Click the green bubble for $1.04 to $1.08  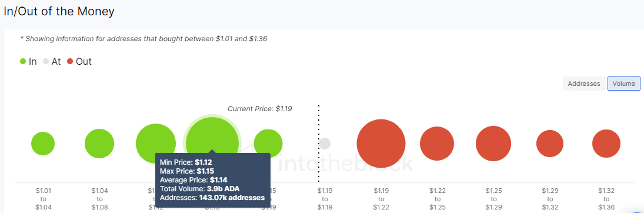[x=99, y=144]
